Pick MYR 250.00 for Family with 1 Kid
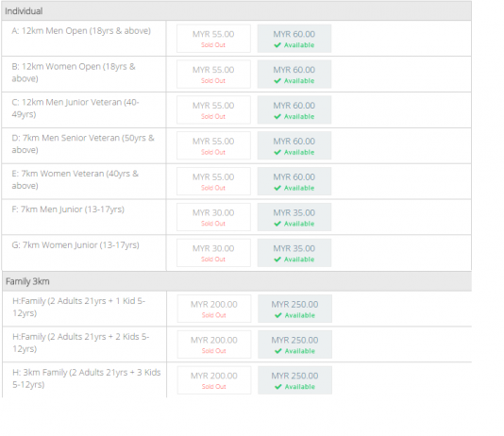Image resolution: width=504 pixels, height=436 pixels. (294, 309)
